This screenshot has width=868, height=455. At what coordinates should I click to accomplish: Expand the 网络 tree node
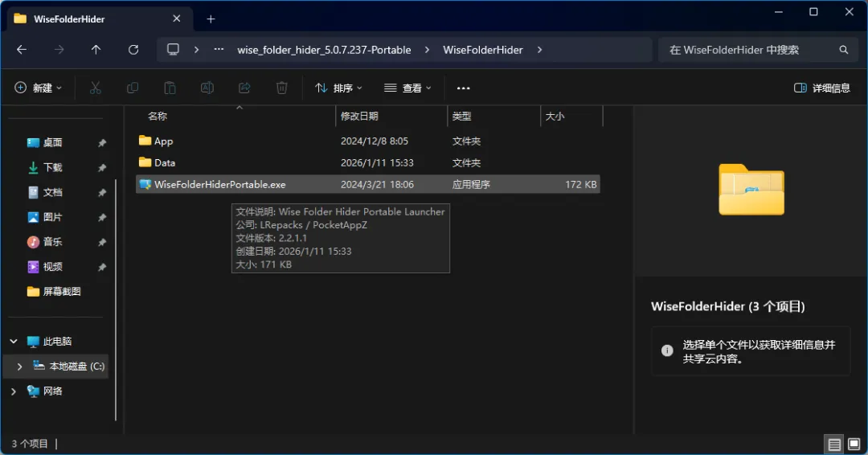point(14,391)
